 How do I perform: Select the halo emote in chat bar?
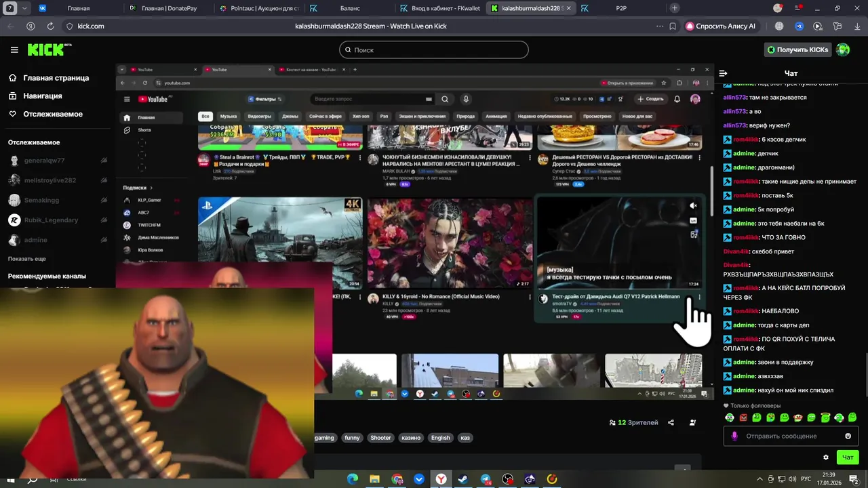[825, 418]
